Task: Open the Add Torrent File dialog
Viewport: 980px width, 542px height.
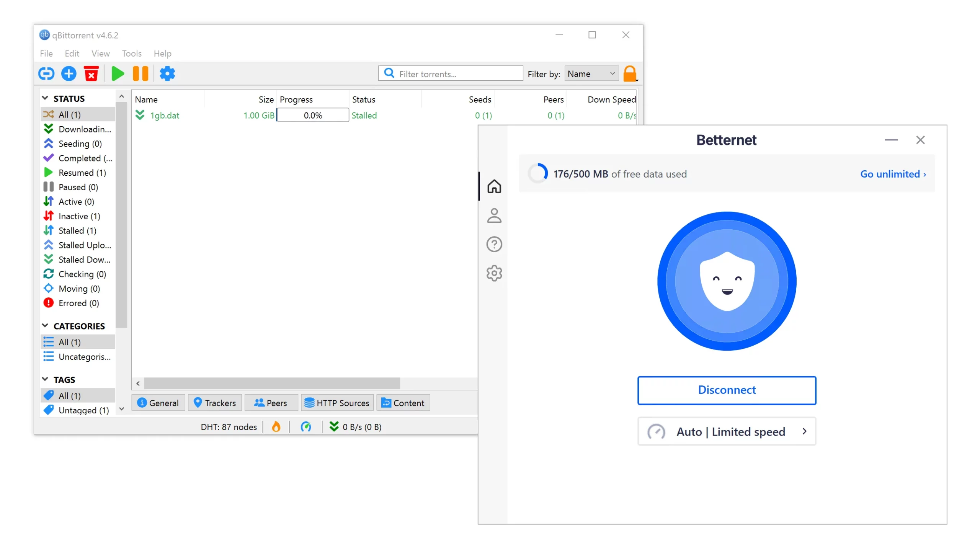Action: [x=69, y=73]
